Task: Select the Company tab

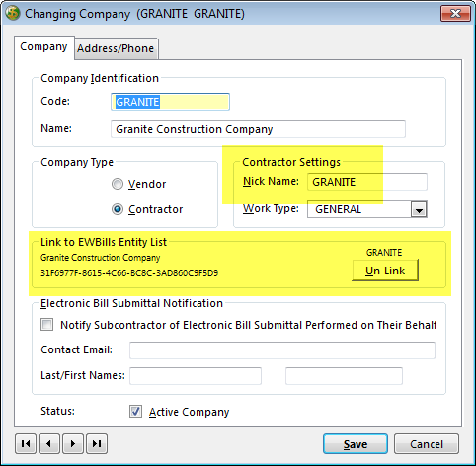Action: [x=43, y=47]
